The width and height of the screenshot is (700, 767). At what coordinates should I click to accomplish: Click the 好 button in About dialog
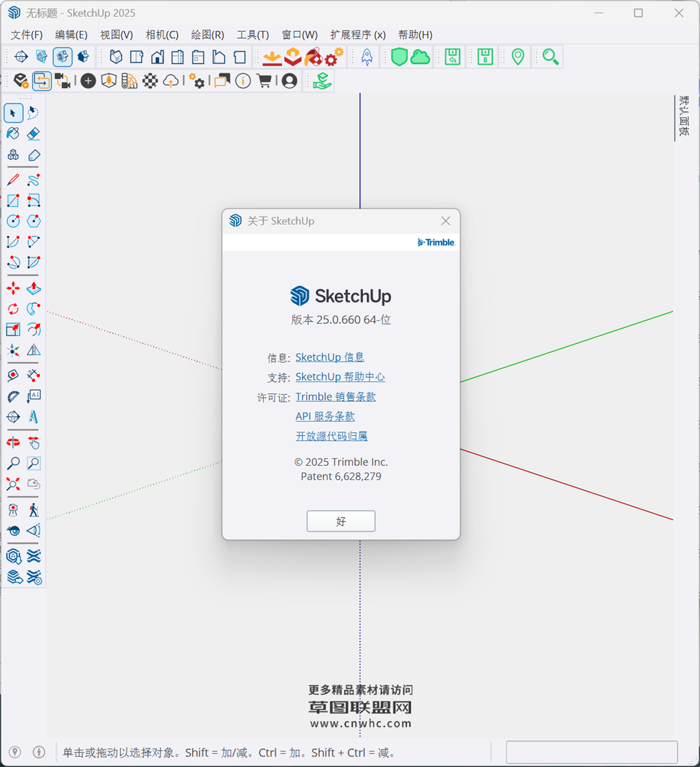(x=341, y=521)
